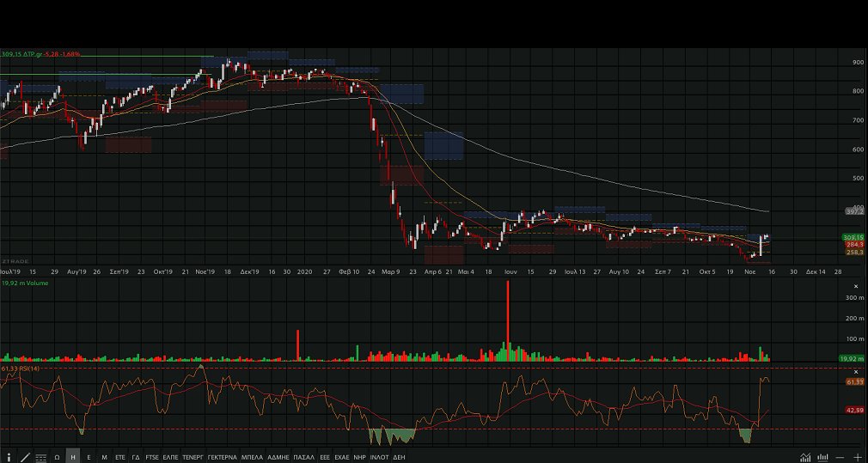Close the RSI indicator panel
Image resolution: width=868 pixels, height=463 pixels.
point(856,371)
